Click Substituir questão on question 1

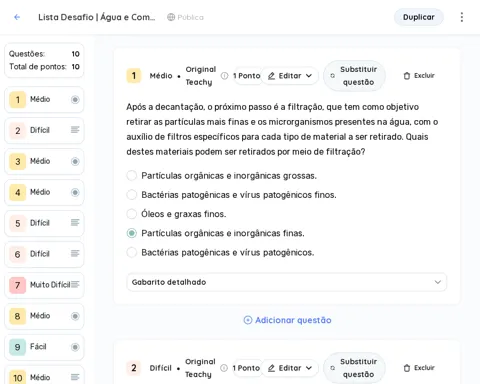(354, 76)
